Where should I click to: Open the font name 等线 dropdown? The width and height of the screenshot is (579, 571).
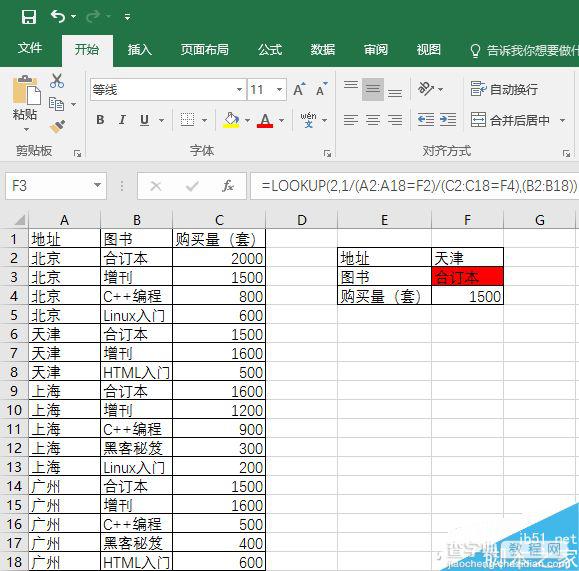[239, 89]
